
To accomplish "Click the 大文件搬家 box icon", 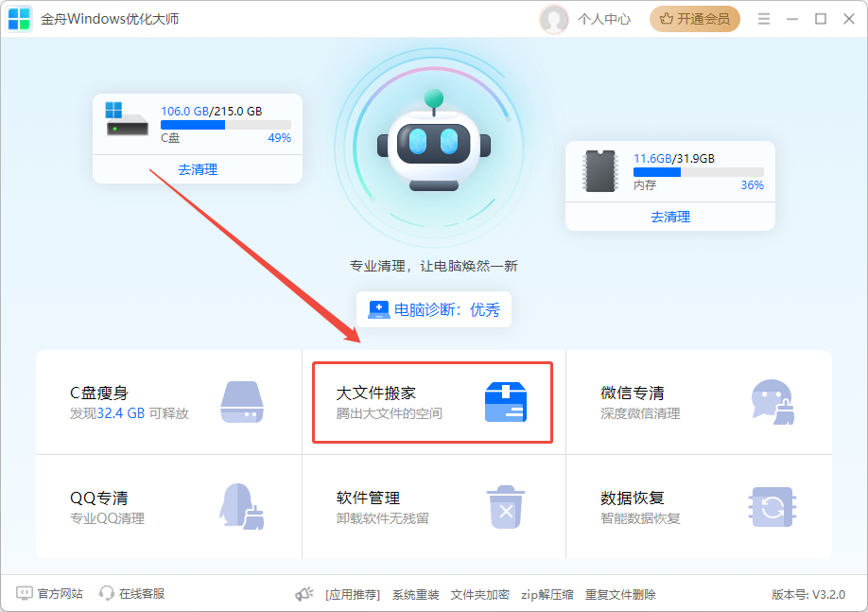I will (506, 402).
